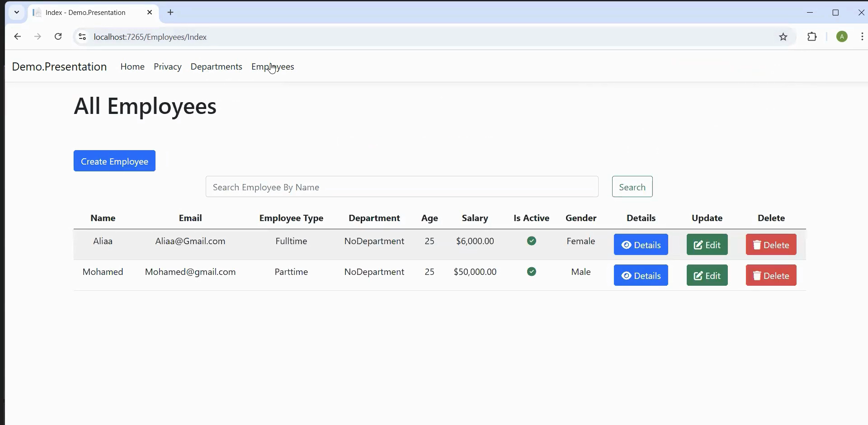View Details for employee Mohamed
Image resolution: width=868 pixels, height=425 pixels.
641,275
